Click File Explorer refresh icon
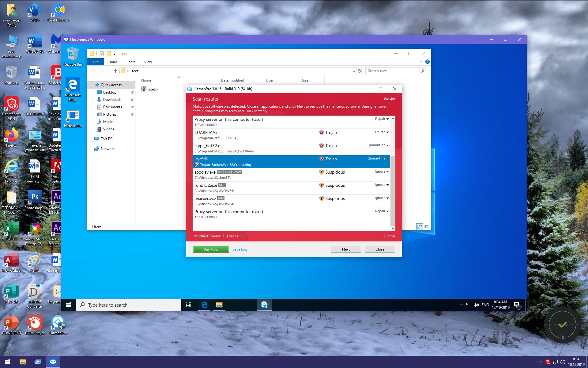This screenshot has width=588, height=368. pyautogui.click(x=359, y=71)
